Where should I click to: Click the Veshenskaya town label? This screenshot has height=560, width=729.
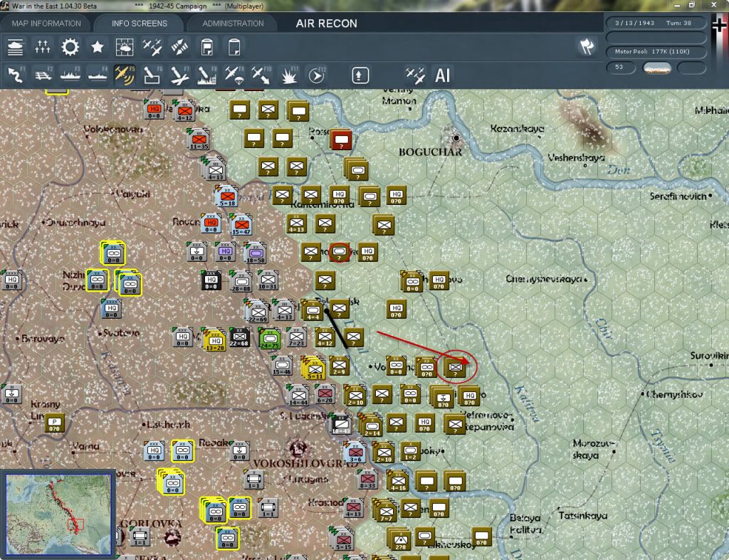tap(576, 158)
